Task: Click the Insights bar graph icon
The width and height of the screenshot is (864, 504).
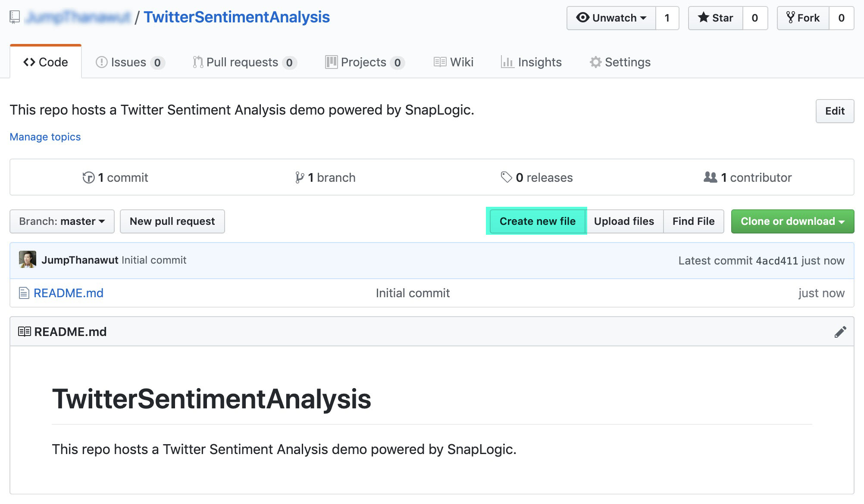Action: point(507,62)
